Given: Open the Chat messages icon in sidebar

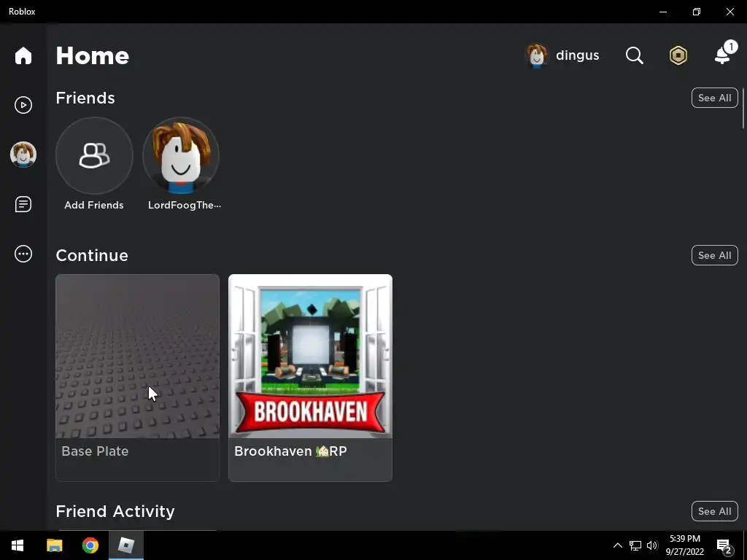Looking at the screenshot, I should (x=23, y=204).
